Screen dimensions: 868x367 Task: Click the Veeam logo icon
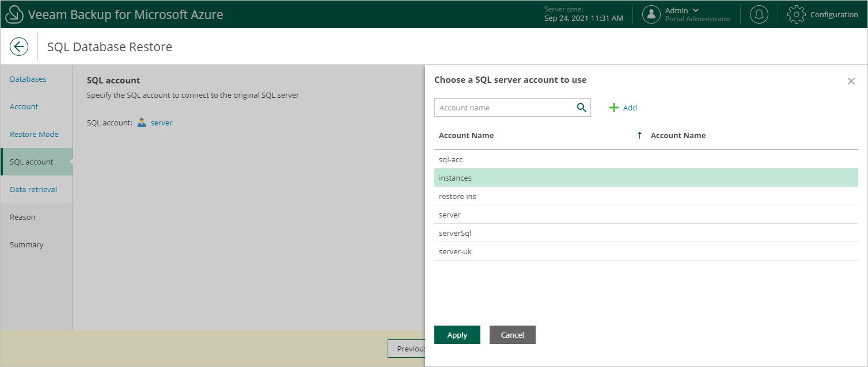[14, 14]
